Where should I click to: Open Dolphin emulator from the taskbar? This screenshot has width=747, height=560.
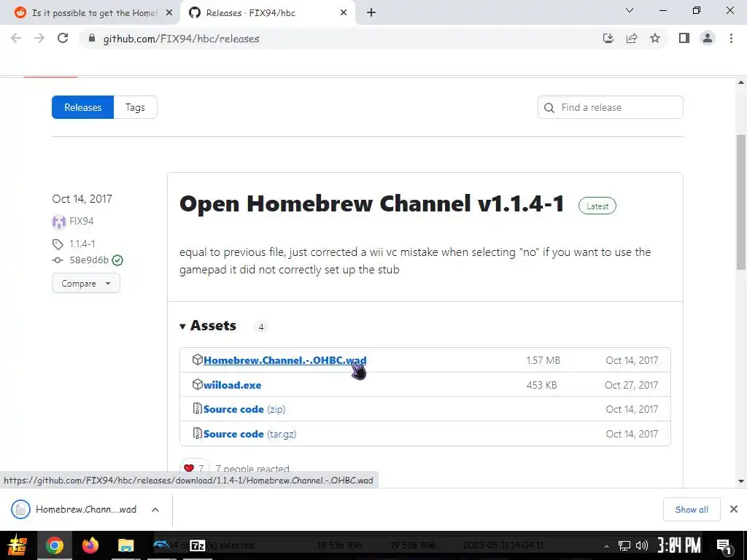click(162, 545)
